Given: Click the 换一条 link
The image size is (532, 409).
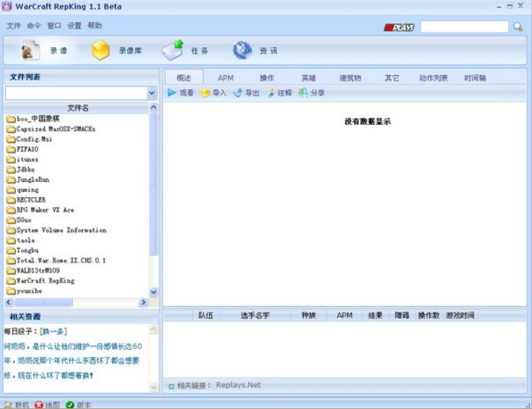Looking at the screenshot, I should point(54,331).
